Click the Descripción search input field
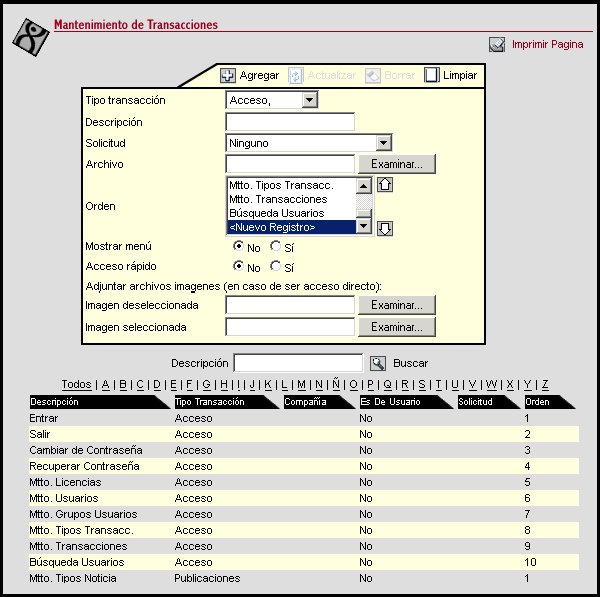The width and height of the screenshot is (600, 597). click(297, 363)
